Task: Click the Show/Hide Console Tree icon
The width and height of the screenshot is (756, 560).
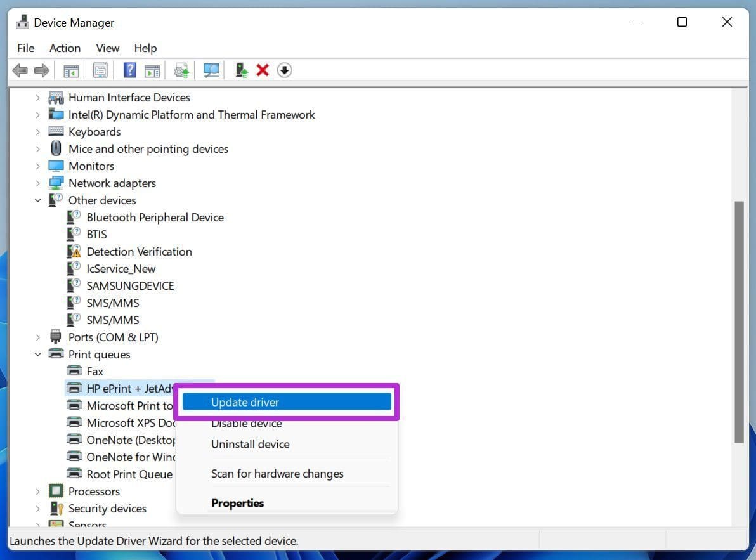Action: click(x=72, y=71)
